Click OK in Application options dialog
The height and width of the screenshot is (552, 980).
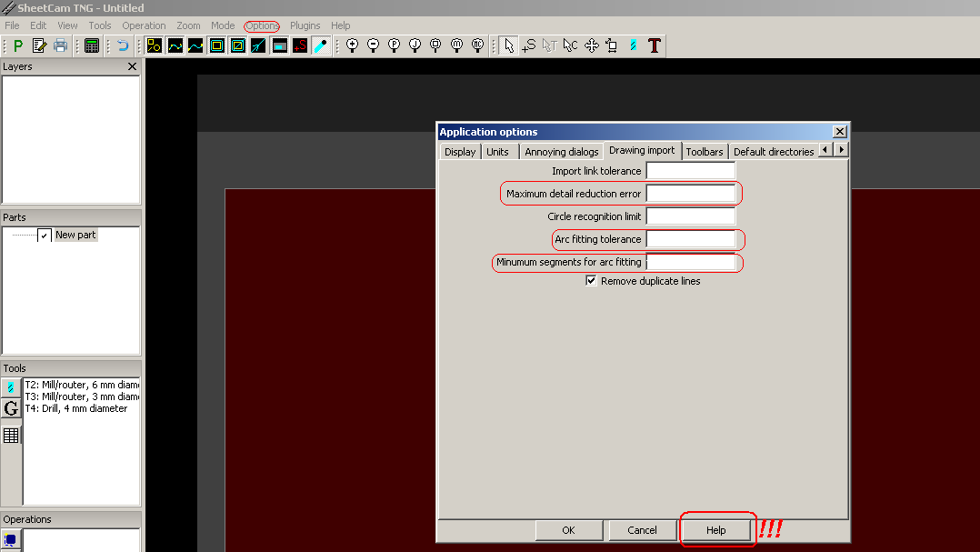point(568,530)
